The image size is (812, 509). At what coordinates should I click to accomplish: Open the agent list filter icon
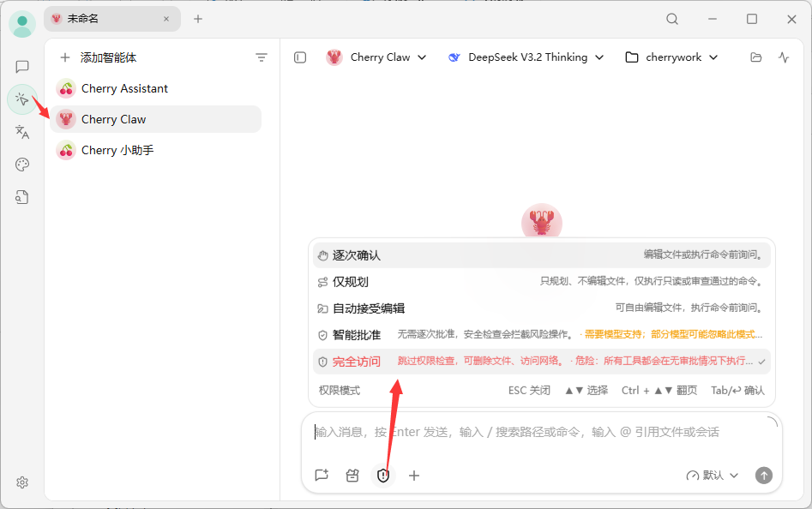[x=262, y=57]
